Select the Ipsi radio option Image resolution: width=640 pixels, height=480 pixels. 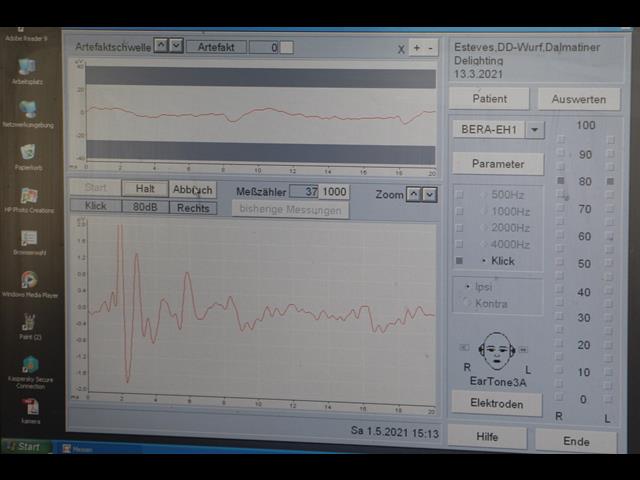click(x=468, y=286)
